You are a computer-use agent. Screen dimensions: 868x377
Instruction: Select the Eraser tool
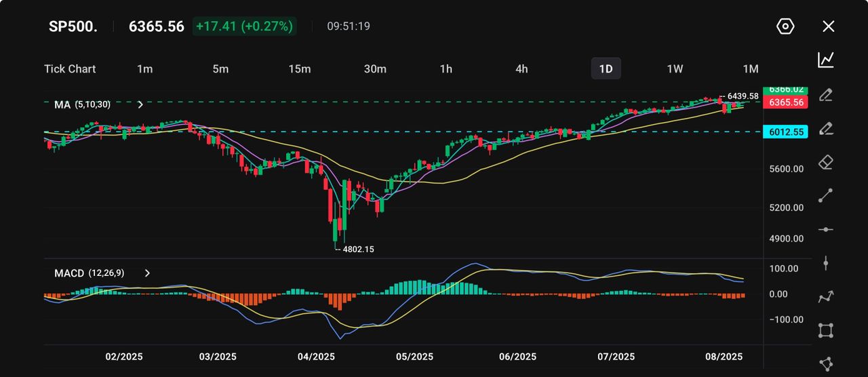click(825, 162)
